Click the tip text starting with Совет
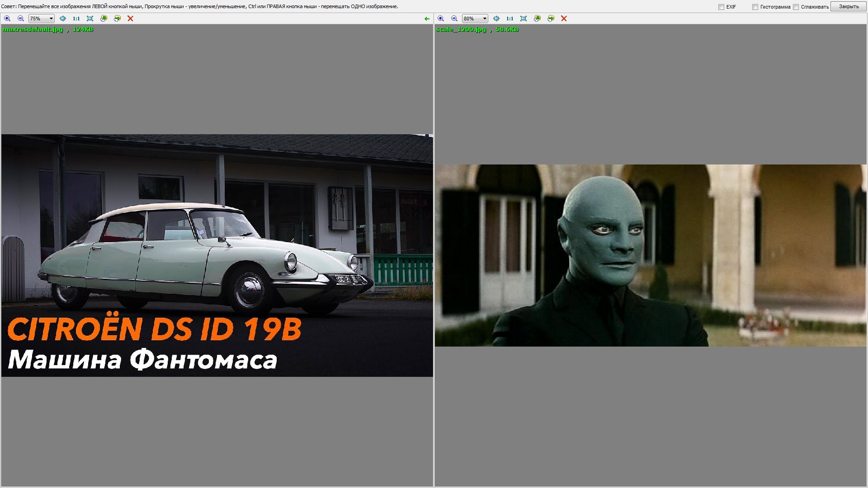 (x=199, y=6)
